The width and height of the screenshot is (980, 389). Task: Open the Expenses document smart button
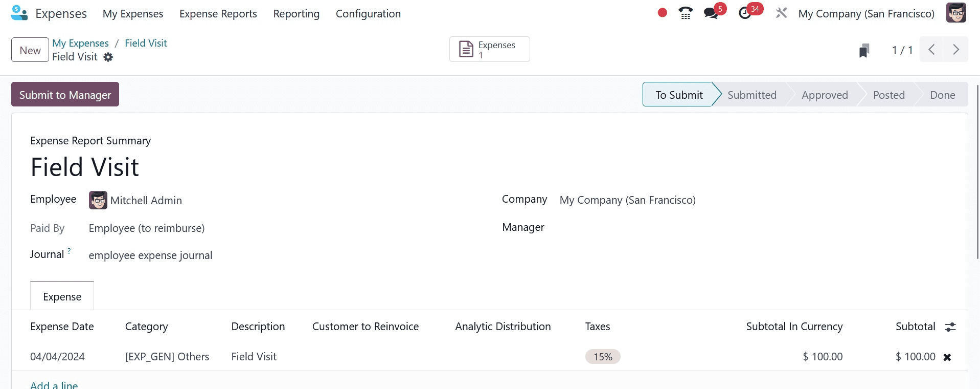[x=489, y=49]
